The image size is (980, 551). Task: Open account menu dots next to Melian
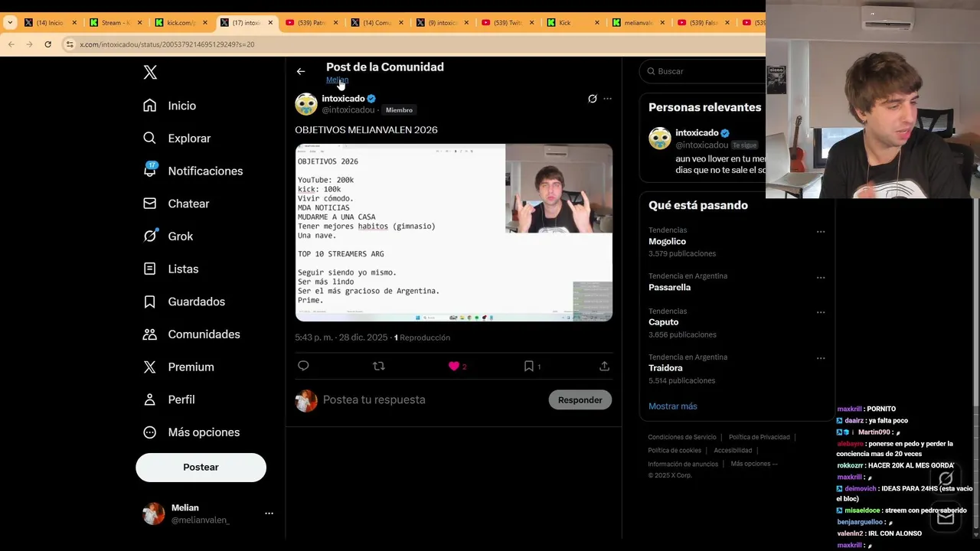click(x=269, y=514)
